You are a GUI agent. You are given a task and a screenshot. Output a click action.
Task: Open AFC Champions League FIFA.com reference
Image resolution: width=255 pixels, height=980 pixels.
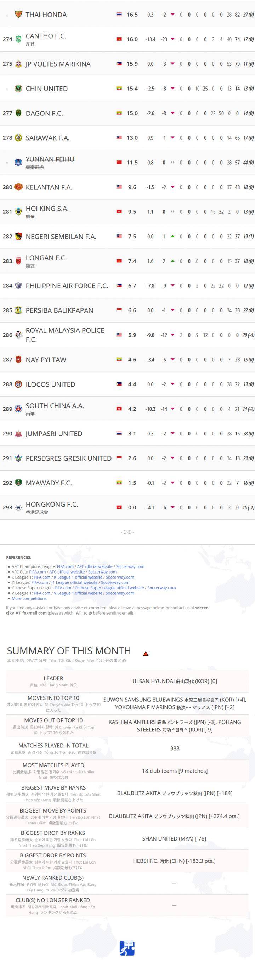(65, 566)
